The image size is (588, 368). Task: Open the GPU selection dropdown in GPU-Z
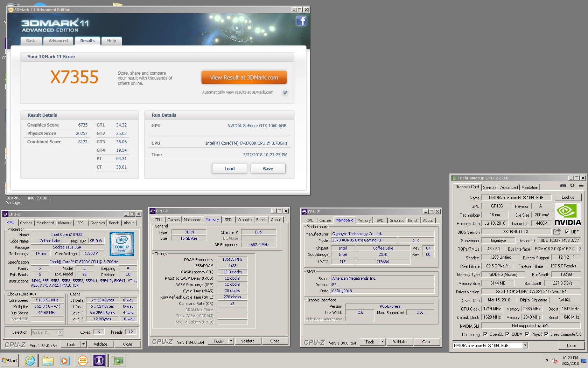click(525, 346)
